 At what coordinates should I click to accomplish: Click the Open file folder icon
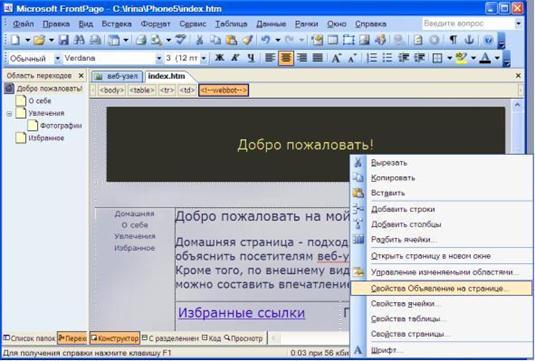[39, 40]
